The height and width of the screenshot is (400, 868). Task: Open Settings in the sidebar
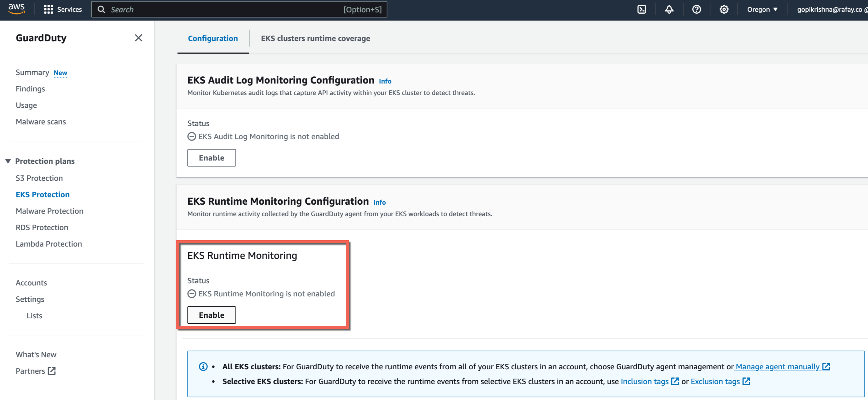[30, 299]
